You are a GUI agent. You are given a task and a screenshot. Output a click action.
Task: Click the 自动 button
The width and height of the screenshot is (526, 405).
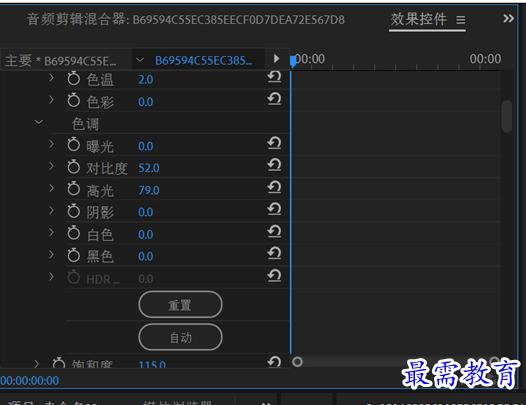pyautogui.click(x=180, y=337)
